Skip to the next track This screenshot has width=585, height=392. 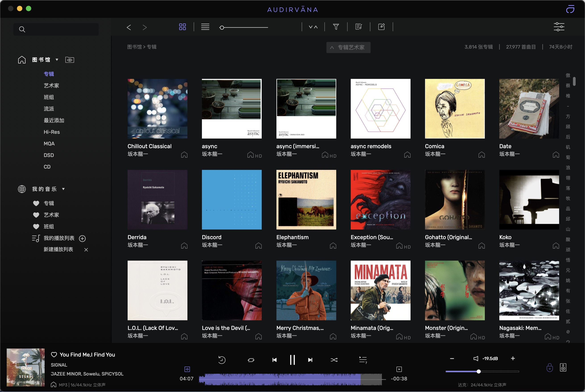coord(310,360)
